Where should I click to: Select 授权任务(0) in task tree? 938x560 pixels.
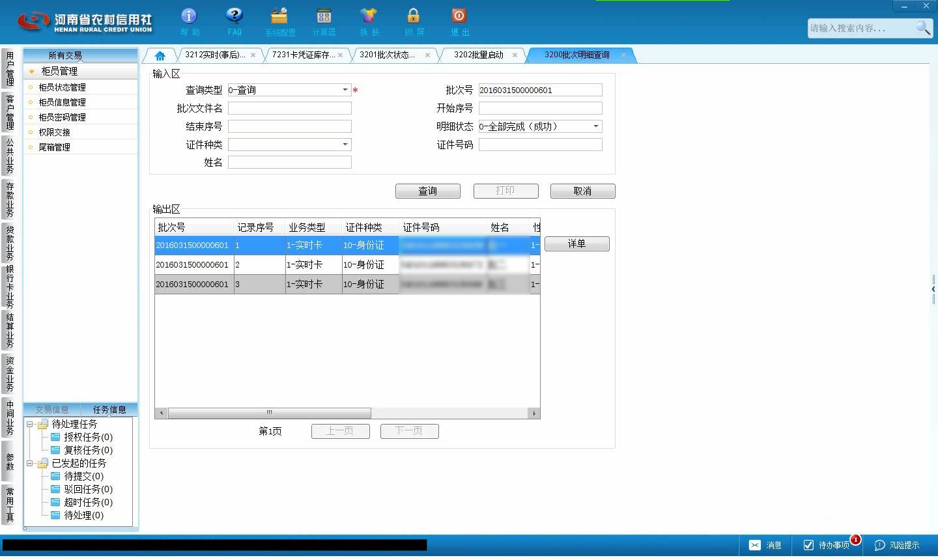pyautogui.click(x=88, y=438)
